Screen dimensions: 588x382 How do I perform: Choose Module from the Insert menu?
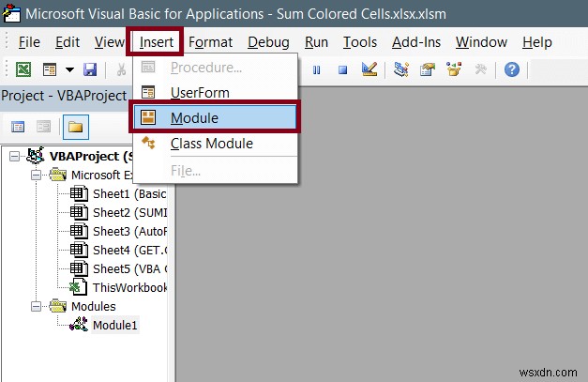pos(215,118)
